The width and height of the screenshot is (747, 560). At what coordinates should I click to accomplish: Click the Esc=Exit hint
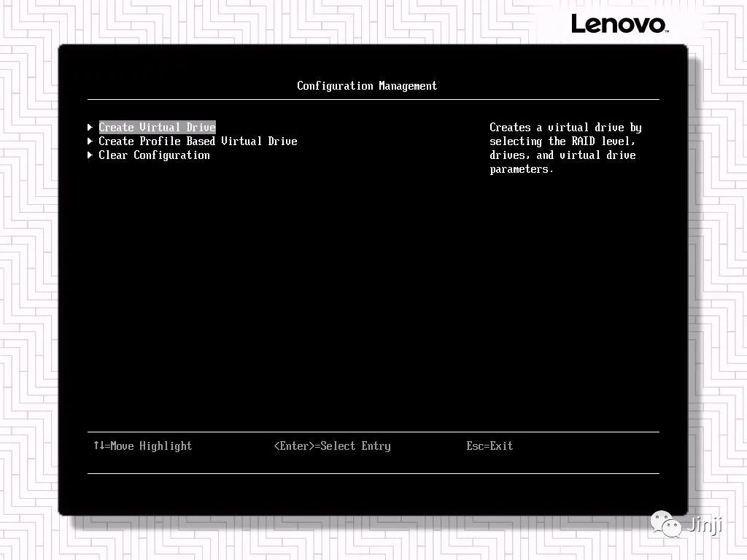(489, 446)
